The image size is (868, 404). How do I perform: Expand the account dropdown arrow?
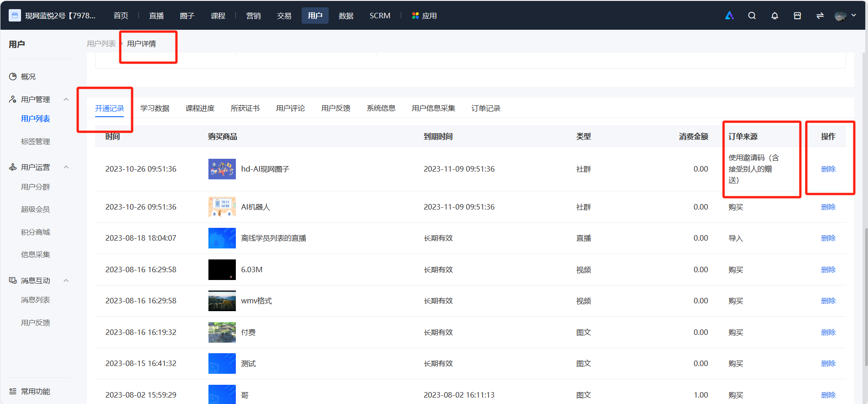(853, 16)
